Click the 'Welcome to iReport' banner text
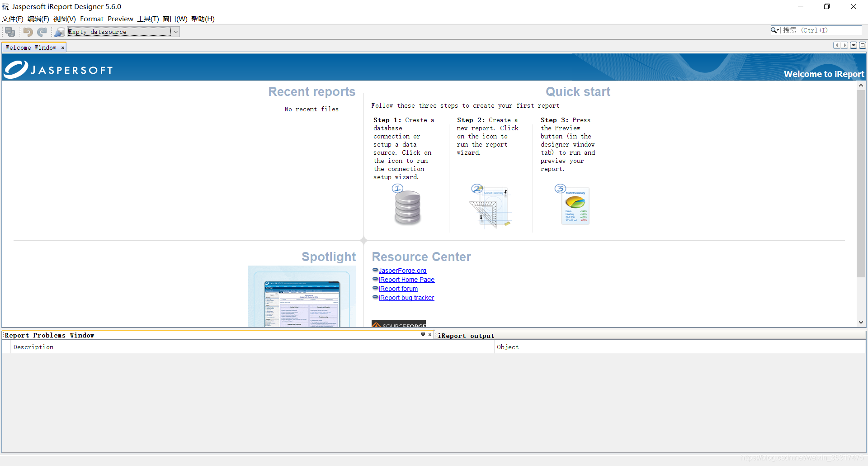 [824, 74]
